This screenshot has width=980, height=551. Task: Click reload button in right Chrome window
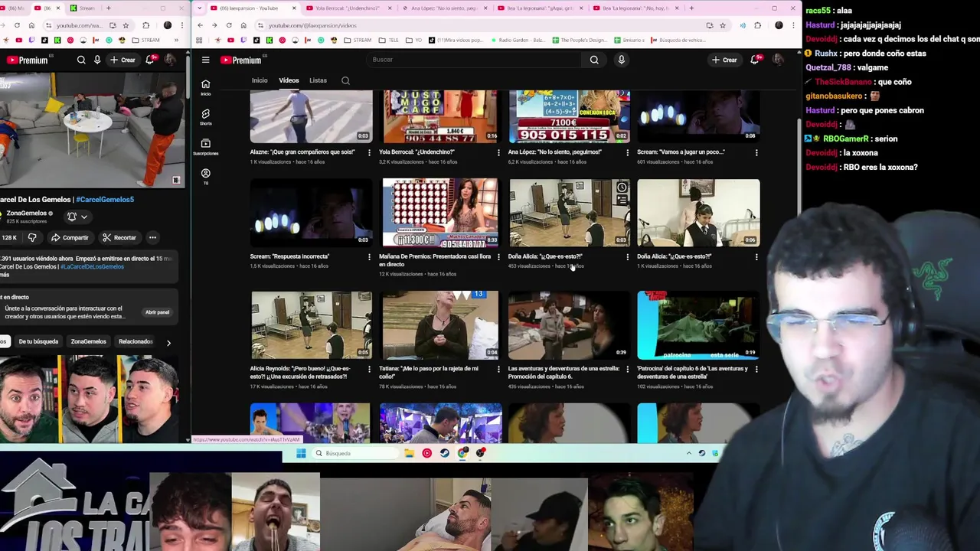click(x=229, y=25)
